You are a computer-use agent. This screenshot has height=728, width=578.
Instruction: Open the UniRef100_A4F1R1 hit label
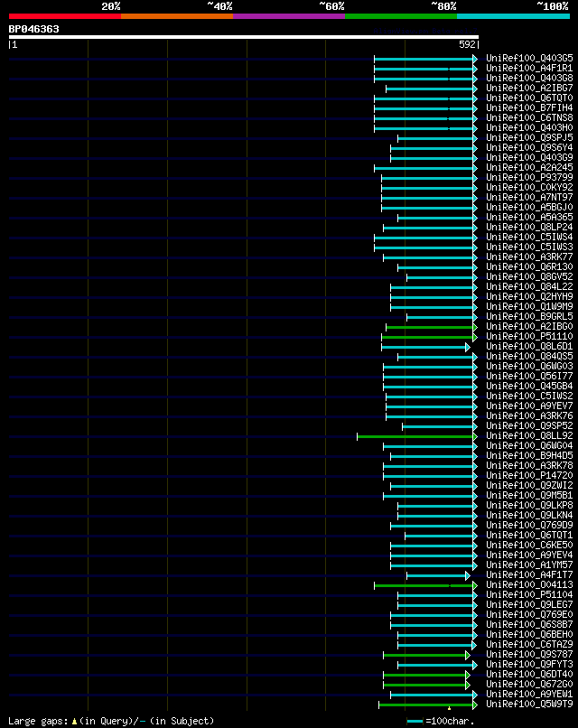click(529, 69)
